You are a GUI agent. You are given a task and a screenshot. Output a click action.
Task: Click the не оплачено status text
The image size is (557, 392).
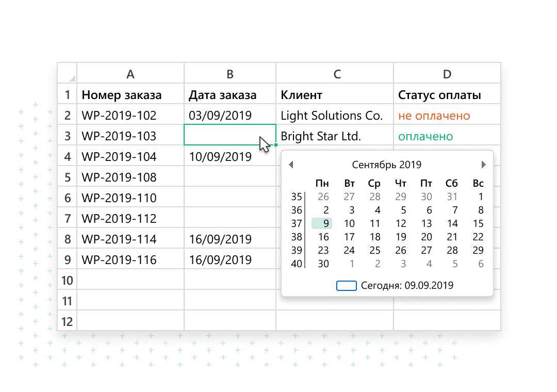pyautogui.click(x=434, y=116)
